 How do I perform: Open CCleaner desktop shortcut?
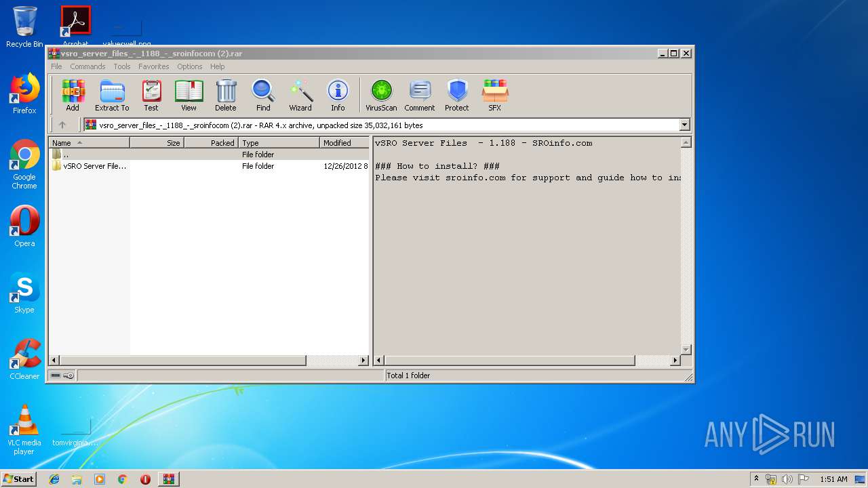[24, 359]
